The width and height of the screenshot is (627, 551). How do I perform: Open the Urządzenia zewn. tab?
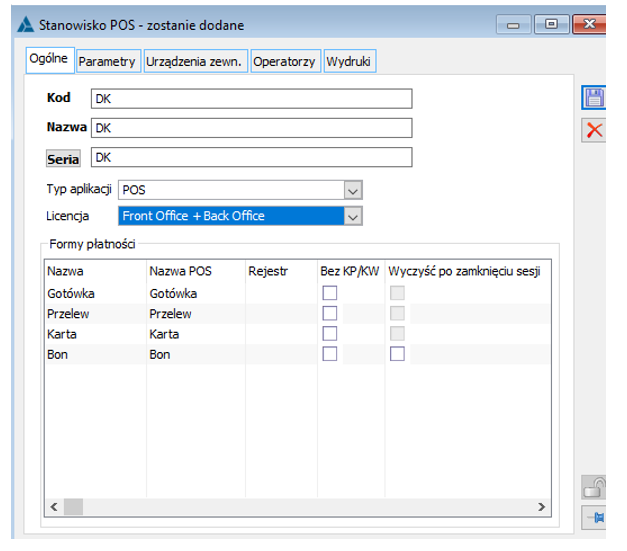195,61
